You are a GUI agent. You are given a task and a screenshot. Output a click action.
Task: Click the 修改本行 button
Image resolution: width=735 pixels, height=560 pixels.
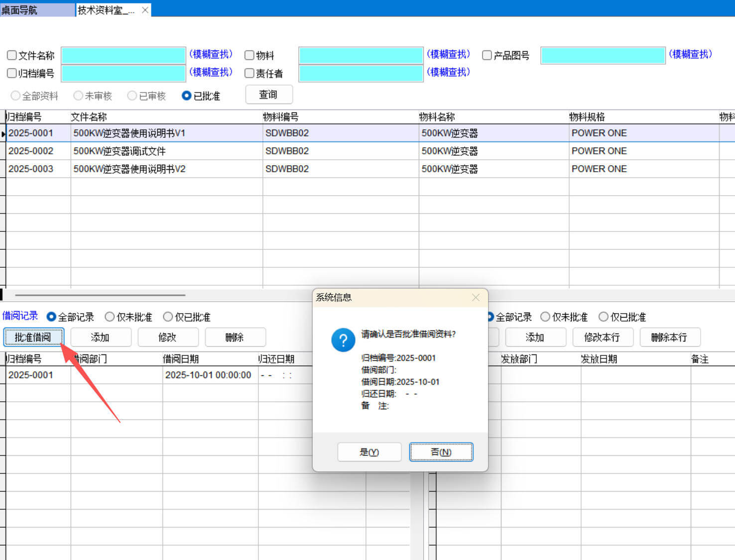pos(602,337)
